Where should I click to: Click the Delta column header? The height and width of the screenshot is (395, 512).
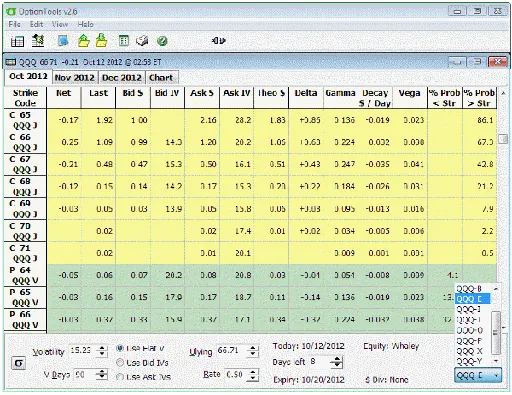(306, 98)
